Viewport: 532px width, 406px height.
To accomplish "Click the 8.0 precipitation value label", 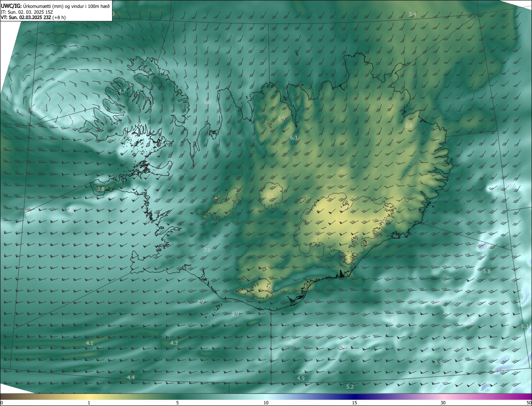I will point(207,102).
